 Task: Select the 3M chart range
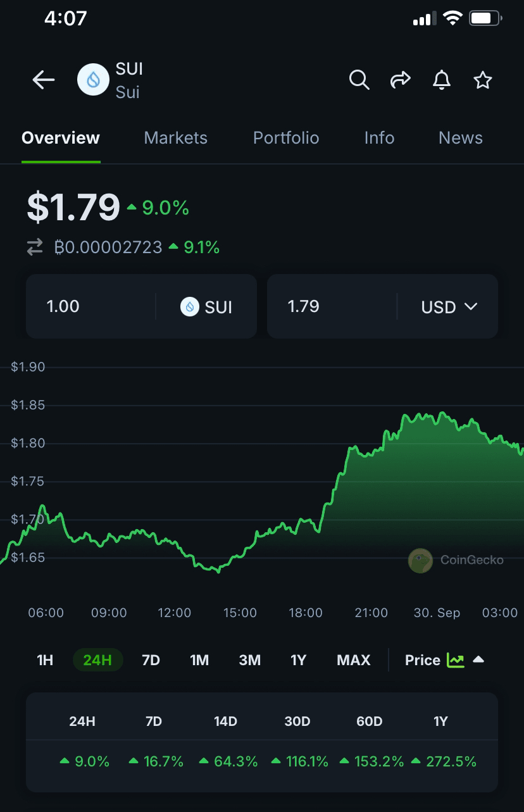pyautogui.click(x=250, y=660)
